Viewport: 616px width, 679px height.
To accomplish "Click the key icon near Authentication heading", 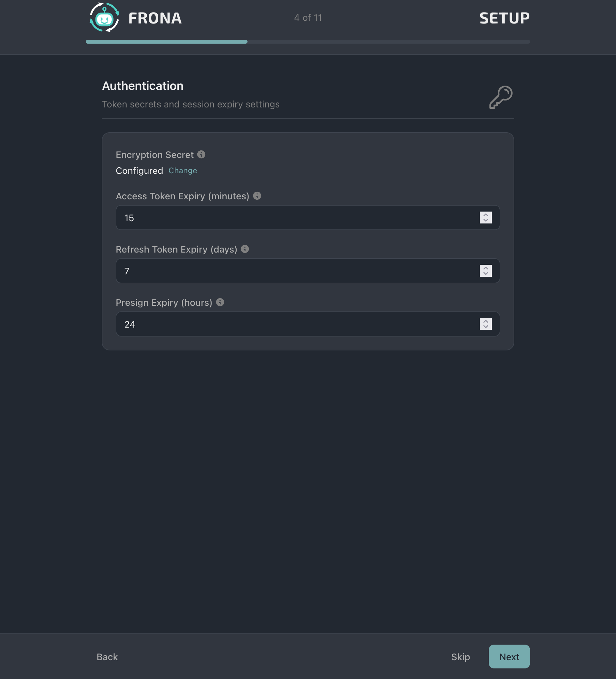I will tap(501, 98).
